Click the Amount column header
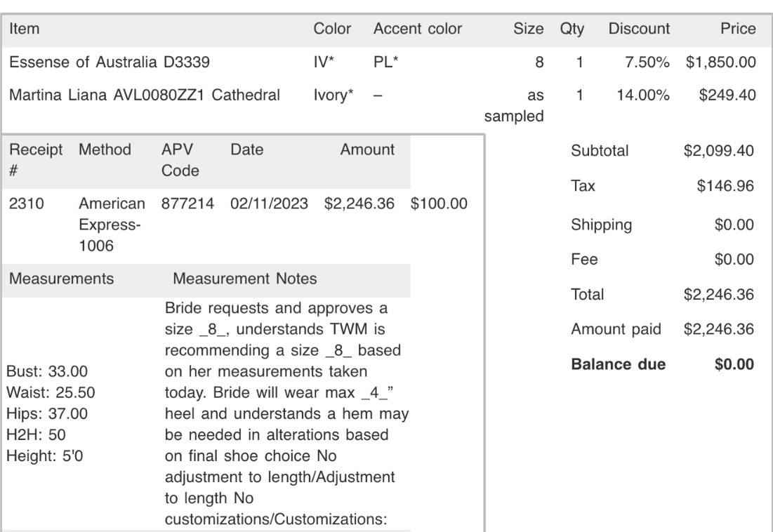This screenshot has height=532, width=773. (367, 149)
